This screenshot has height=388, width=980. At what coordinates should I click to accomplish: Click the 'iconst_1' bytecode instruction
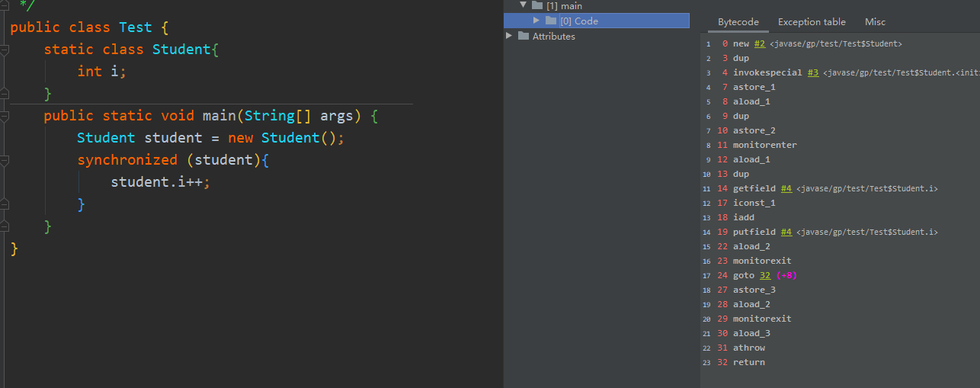(x=754, y=204)
